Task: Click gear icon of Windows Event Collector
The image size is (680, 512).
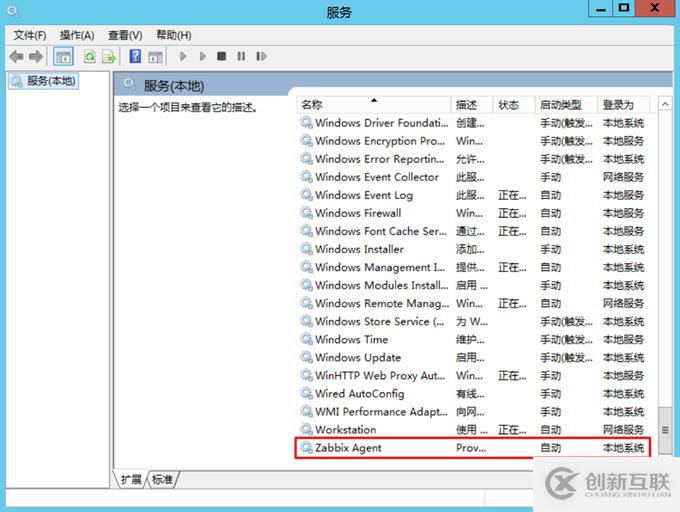Action: click(306, 176)
